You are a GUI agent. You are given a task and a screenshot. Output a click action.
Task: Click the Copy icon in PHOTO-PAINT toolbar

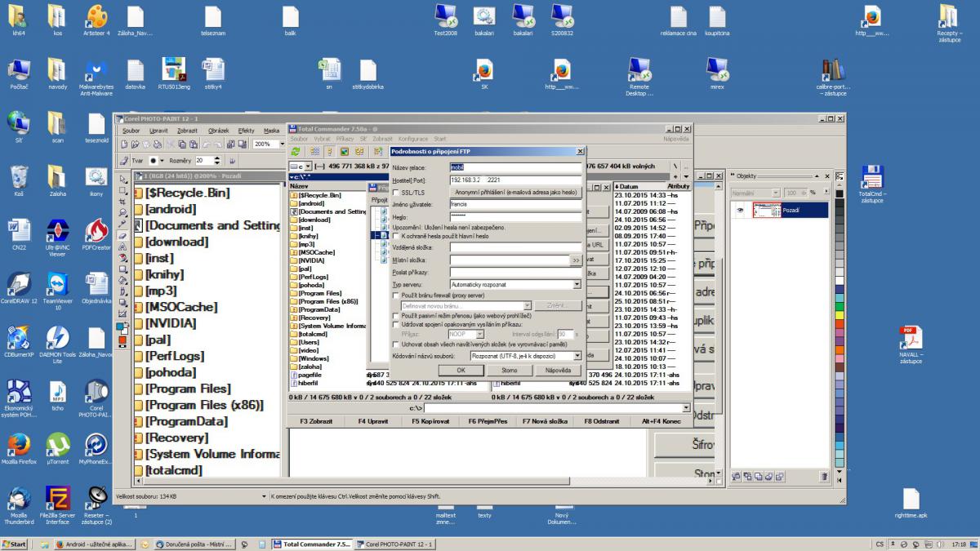click(182, 144)
